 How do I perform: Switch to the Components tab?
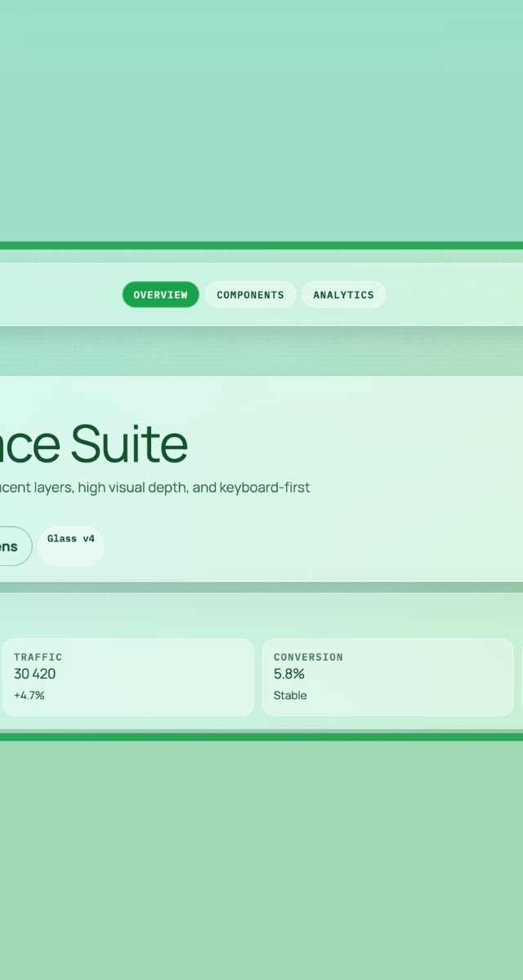tap(250, 295)
